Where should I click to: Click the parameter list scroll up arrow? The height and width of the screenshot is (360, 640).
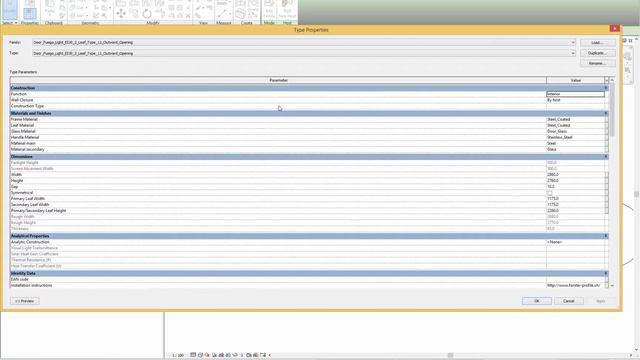coord(612,80)
